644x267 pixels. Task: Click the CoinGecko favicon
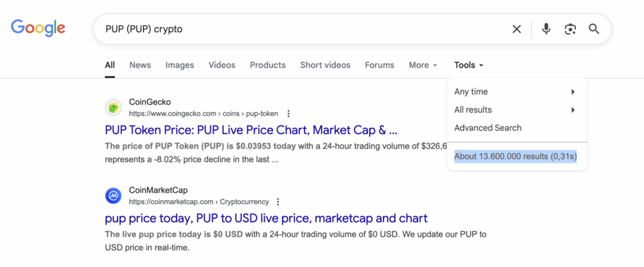click(113, 108)
